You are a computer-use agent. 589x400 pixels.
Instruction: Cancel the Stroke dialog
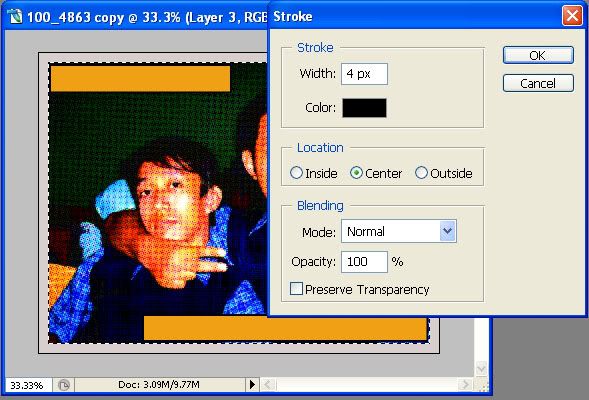pyautogui.click(x=538, y=83)
